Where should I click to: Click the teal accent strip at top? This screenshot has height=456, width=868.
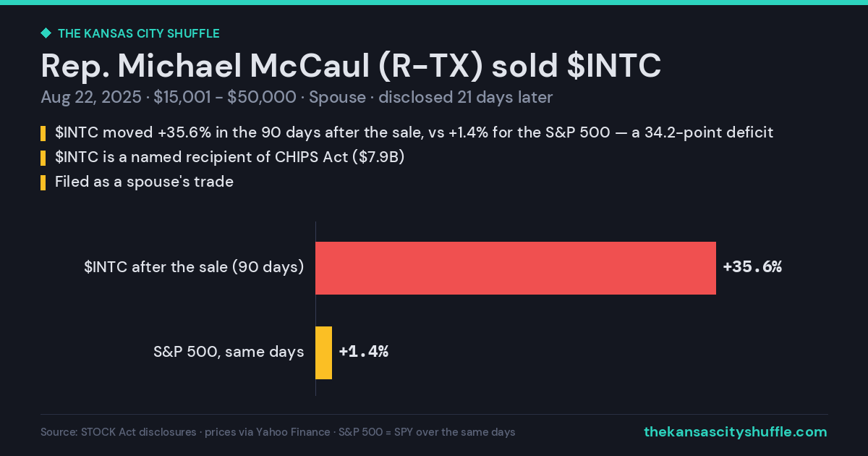[434, 2]
